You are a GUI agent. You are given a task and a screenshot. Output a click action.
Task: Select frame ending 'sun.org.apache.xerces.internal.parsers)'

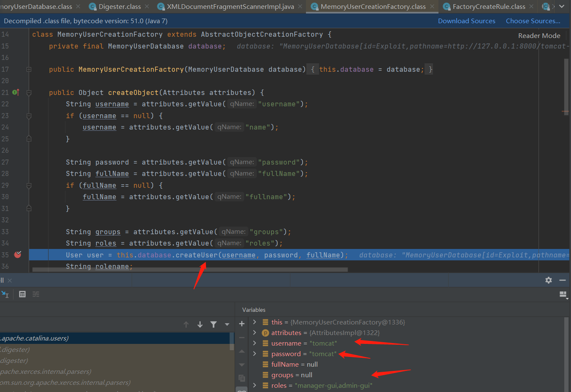point(115,382)
